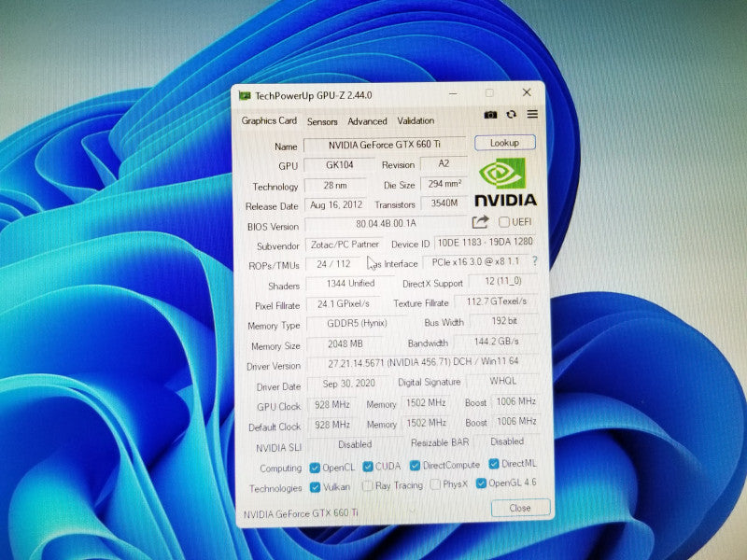Viewport: 747px width, 560px height.
Task: Minimize the GPU-Z window
Action: 453,94
